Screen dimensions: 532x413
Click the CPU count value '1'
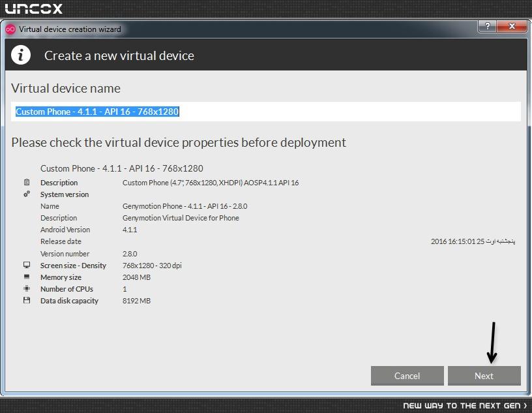pos(125,289)
